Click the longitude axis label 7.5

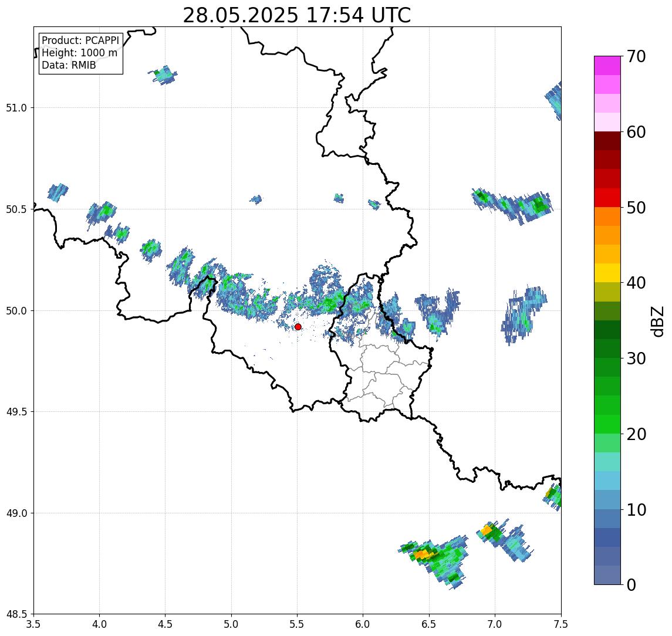(x=561, y=624)
